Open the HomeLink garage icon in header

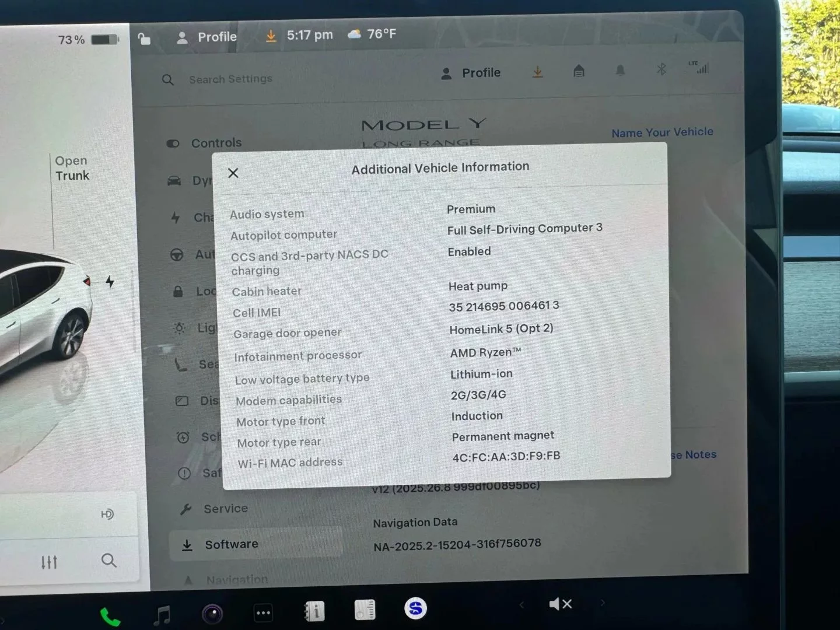tap(579, 71)
